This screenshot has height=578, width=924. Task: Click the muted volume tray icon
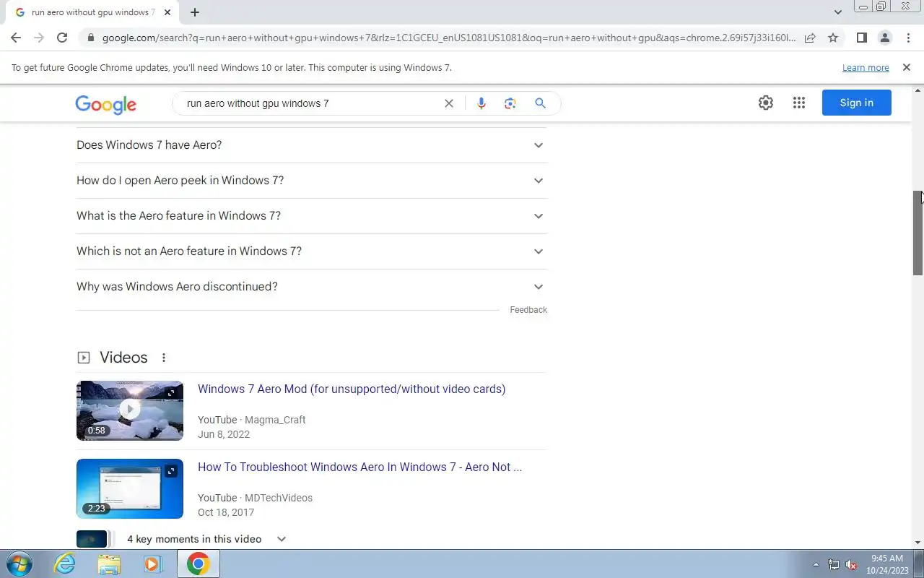pyautogui.click(x=852, y=564)
